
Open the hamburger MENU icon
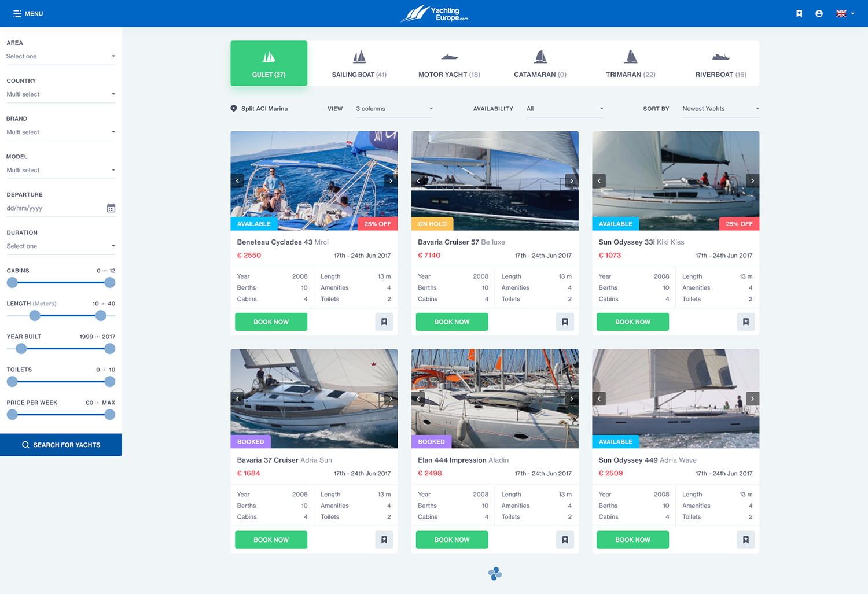tap(17, 13)
